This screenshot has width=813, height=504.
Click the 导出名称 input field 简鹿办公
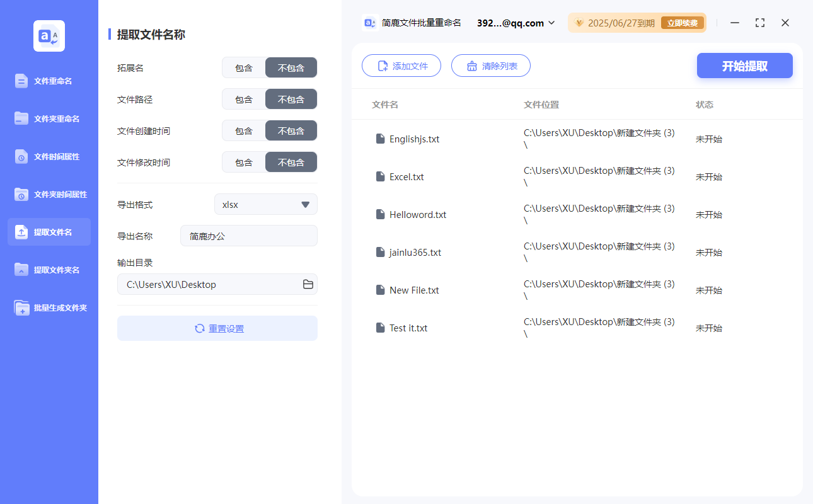coord(248,236)
